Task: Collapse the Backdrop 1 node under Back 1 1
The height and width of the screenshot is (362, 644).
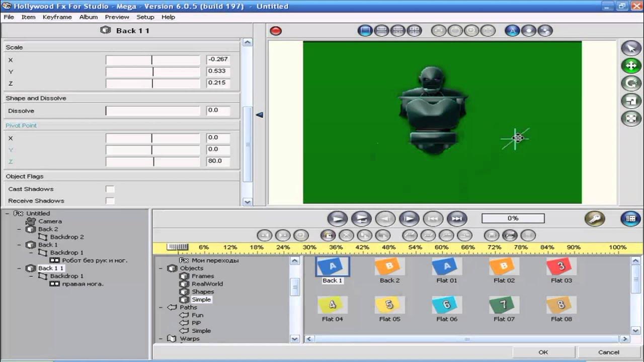Action: tap(31, 276)
